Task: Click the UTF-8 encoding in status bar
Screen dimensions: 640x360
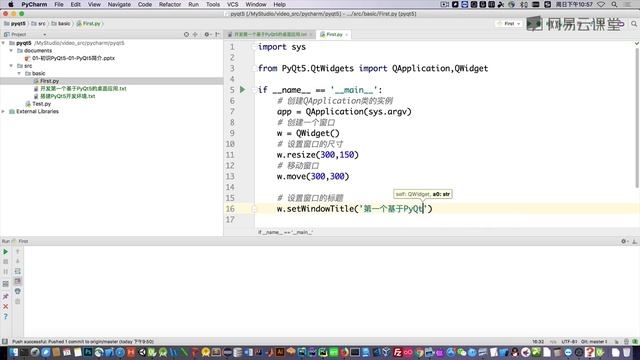Action: [x=569, y=341]
